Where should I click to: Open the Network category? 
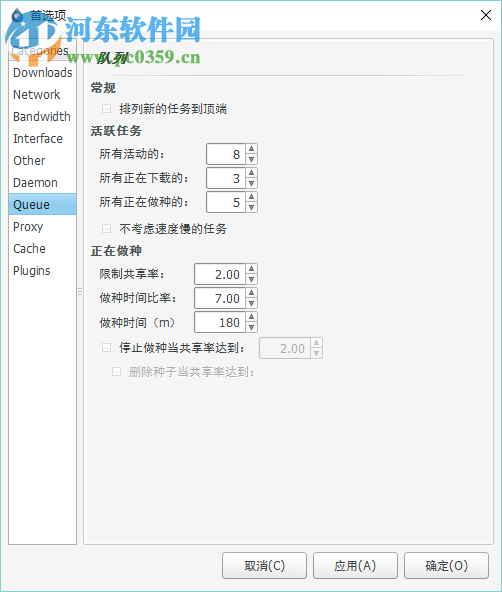coord(42,94)
